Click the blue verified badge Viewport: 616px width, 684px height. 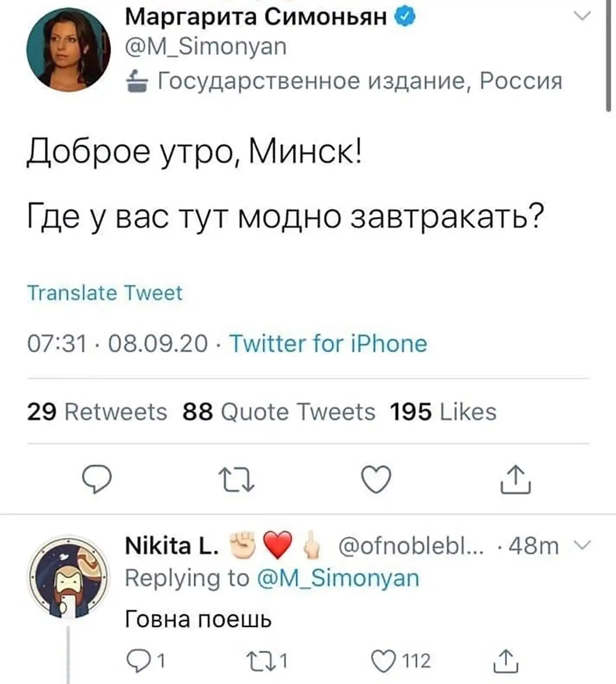pyautogui.click(x=405, y=17)
